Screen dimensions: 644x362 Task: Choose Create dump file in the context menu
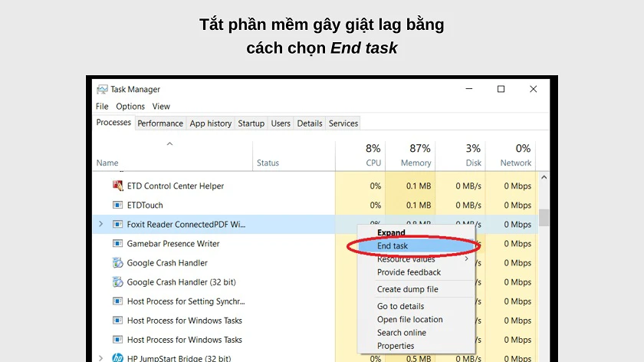(x=416, y=289)
